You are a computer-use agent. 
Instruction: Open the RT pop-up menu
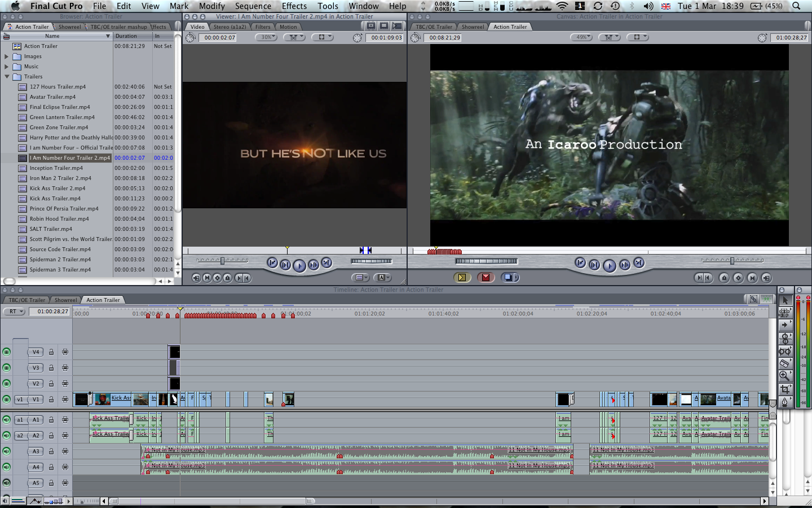point(14,312)
